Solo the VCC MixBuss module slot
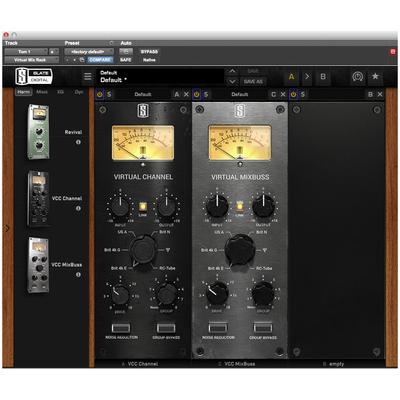 pos(206,95)
